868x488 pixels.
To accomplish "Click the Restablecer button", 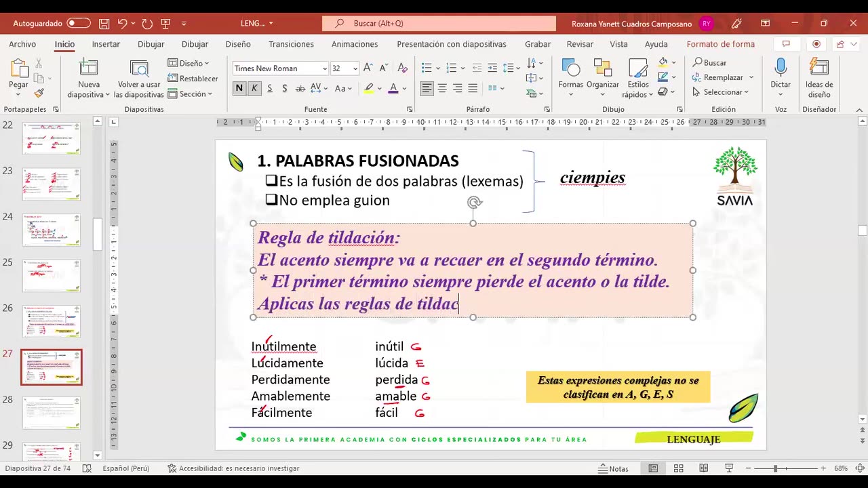I will pos(193,79).
